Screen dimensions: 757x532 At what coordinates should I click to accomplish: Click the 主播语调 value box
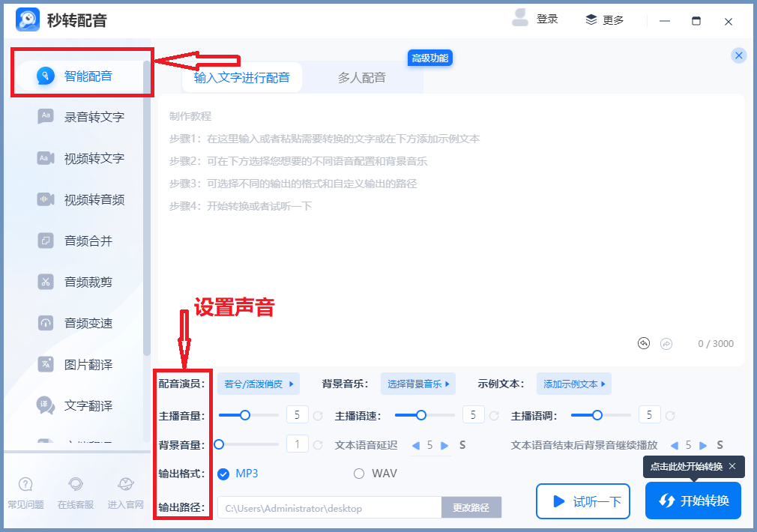point(650,414)
